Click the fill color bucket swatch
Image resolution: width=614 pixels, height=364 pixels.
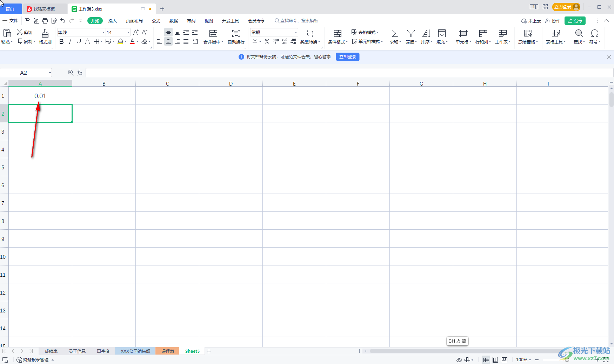(120, 42)
